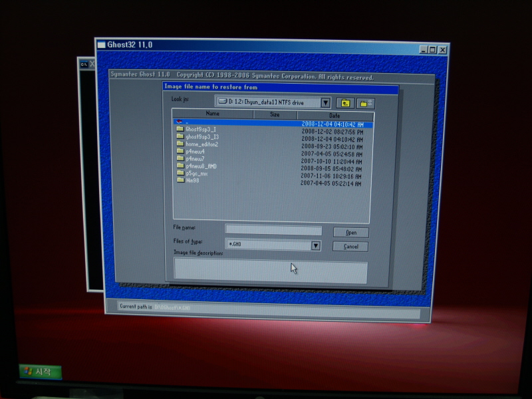The width and height of the screenshot is (532, 399).
Task: Click date 2007-10-10 11:20:44 AM
Action: tap(331, 162)
